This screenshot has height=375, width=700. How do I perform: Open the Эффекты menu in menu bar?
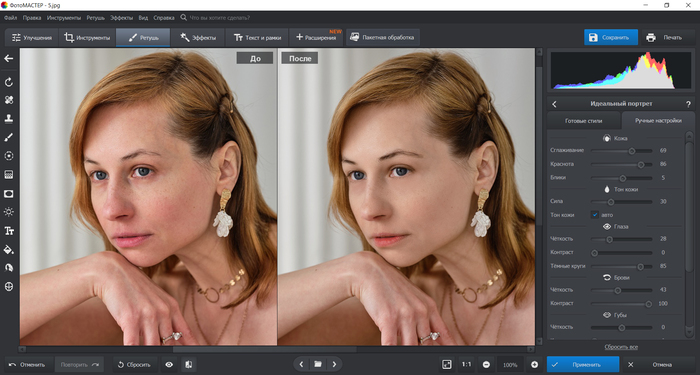pyautogui.click(x=121, y=18)
